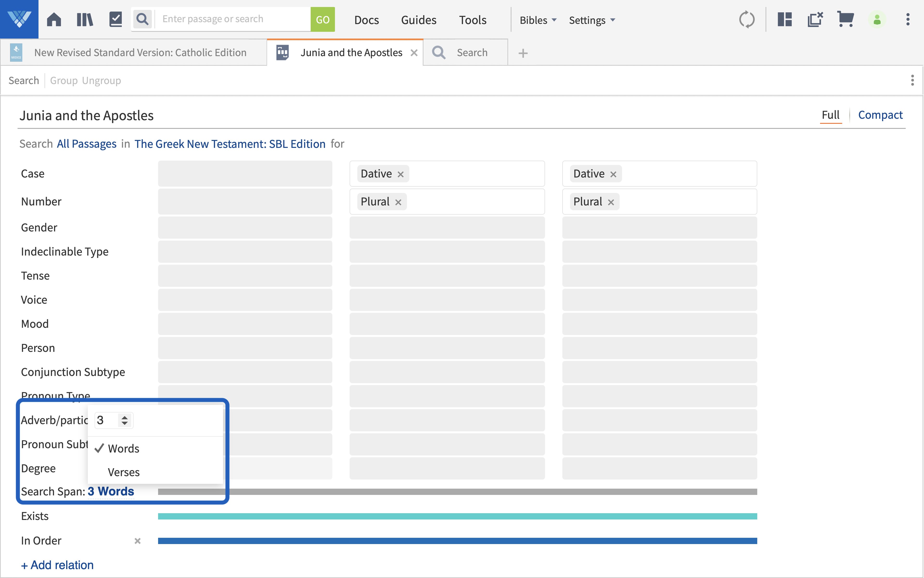Open the panel kebab menu
Screen dimensions: 924x578
(x=912, y=80)
